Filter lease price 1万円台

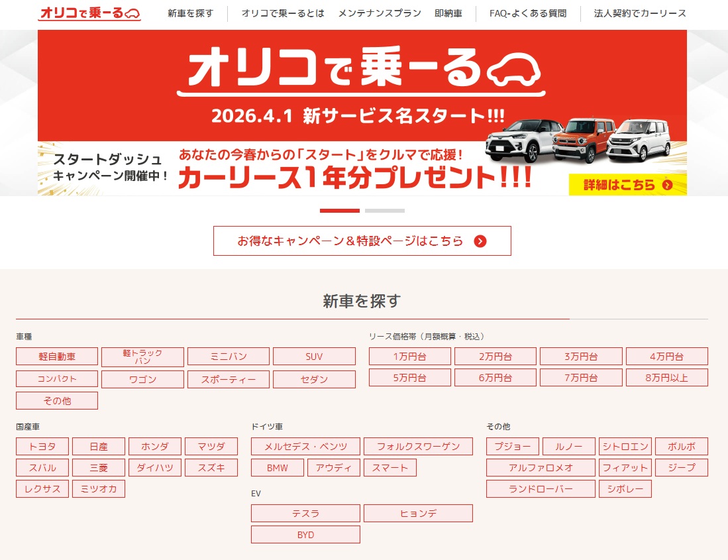(410, 357)
